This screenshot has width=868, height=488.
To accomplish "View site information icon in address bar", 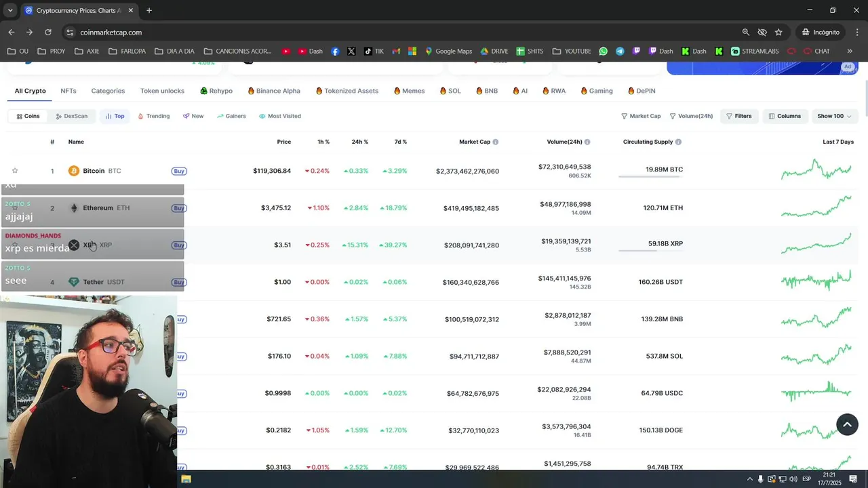I will tap(70, 32).
